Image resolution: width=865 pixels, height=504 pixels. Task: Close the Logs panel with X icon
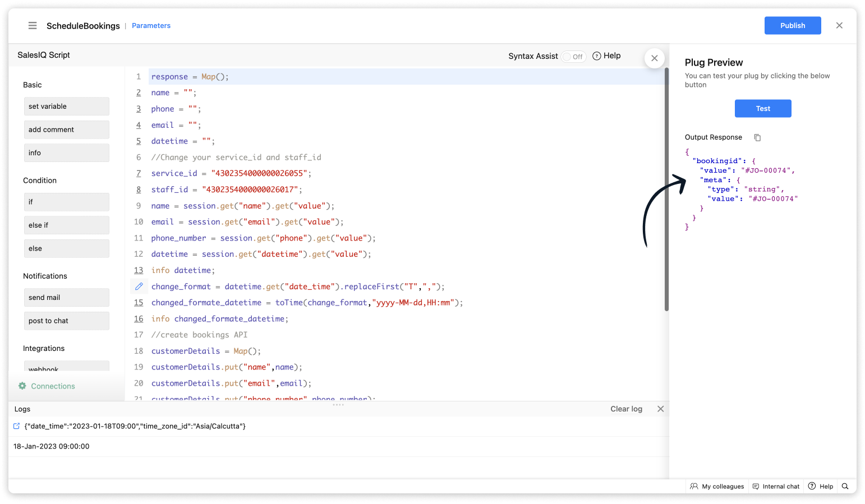point(660,409)
